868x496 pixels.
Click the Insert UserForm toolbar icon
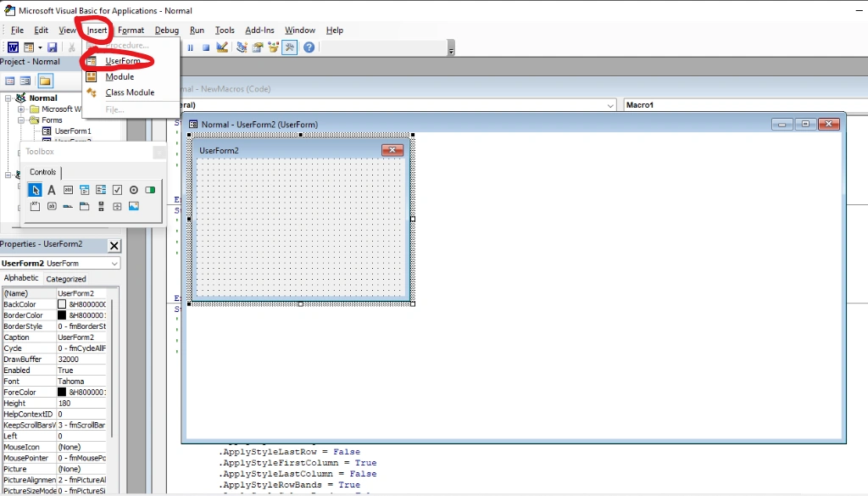(x=29, y=47)
